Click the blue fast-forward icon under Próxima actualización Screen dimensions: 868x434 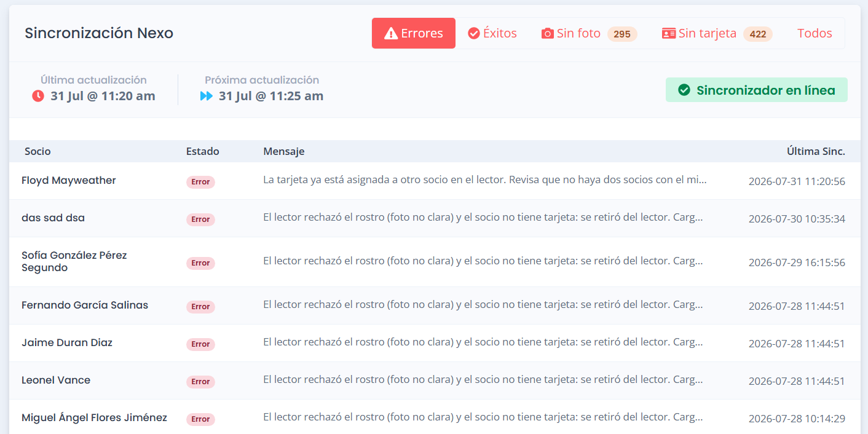[x=207, y=96]
